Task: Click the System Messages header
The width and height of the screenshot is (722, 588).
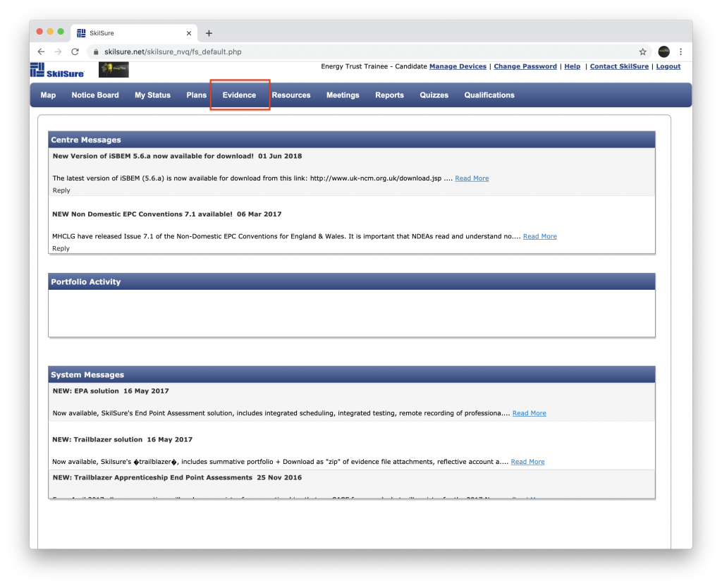Action: (352, 374)
